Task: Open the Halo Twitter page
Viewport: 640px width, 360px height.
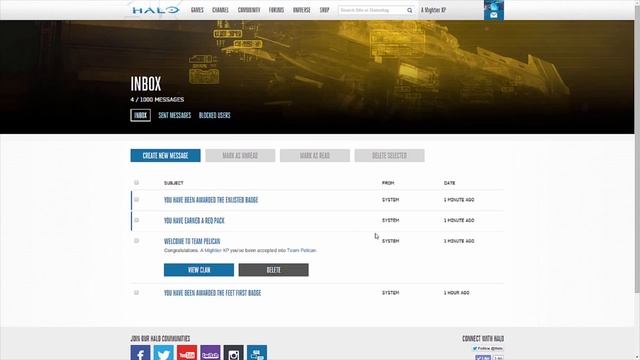Action: tap(164, 353)
